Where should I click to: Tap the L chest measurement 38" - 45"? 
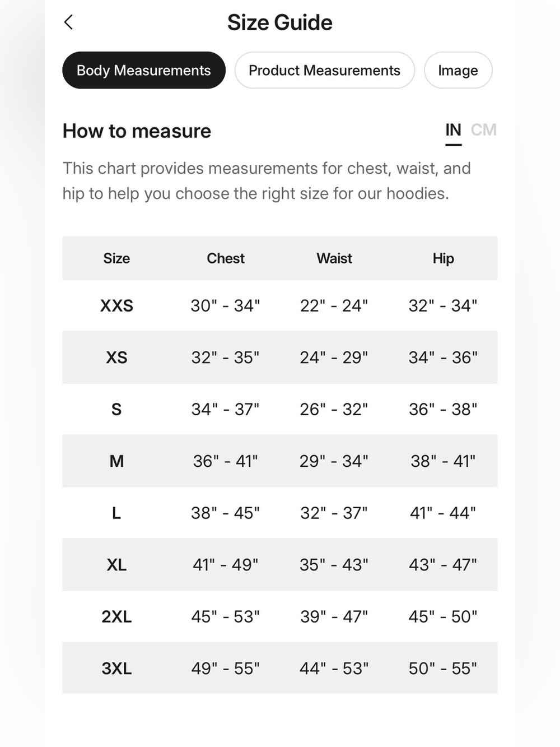pyautogui.click(x=225, y=513)
